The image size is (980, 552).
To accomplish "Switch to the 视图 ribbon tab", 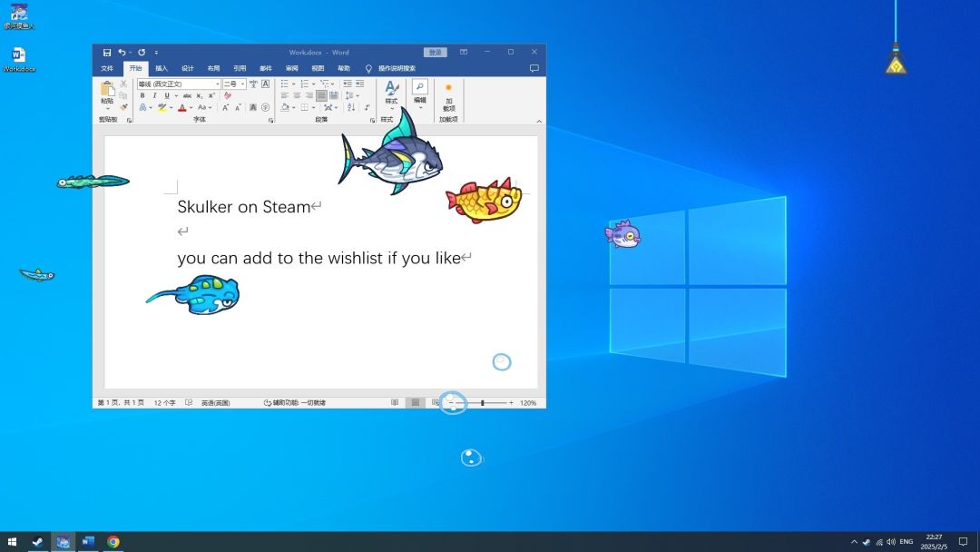I will coord(318,68).
